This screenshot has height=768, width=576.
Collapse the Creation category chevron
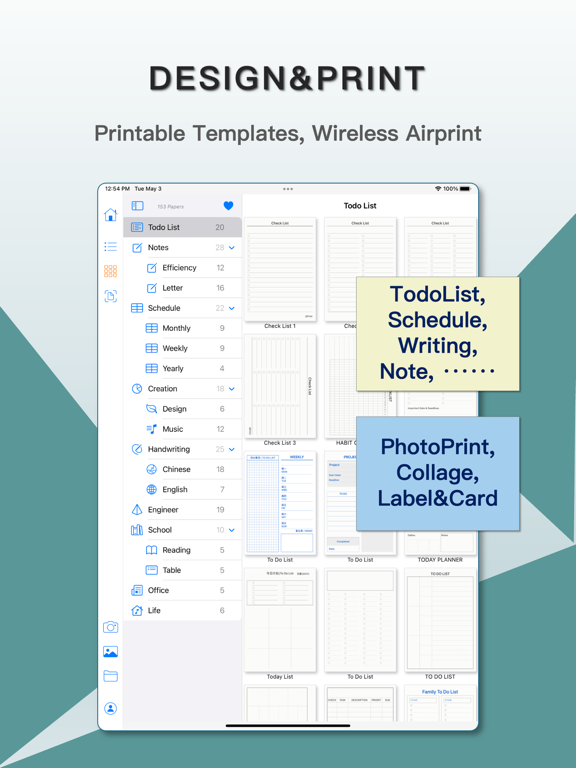click(x=232, y=389)
